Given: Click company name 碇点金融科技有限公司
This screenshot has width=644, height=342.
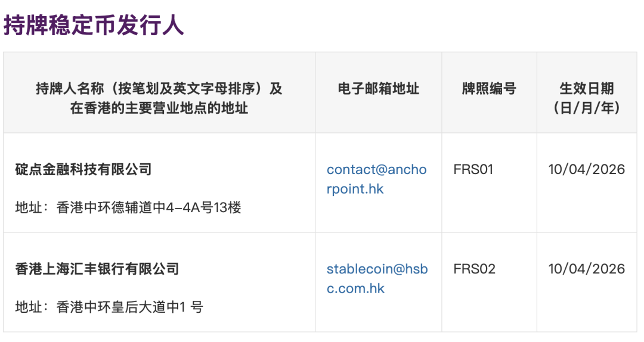Looking at the screenshot, I should coord(83,169).
